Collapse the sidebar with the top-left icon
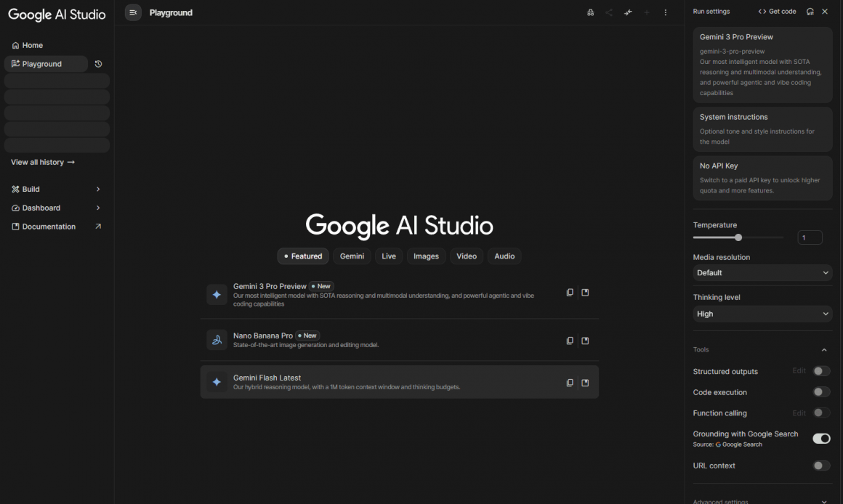Viewport: 843px width, 504px height. click(x=133, y=12)
